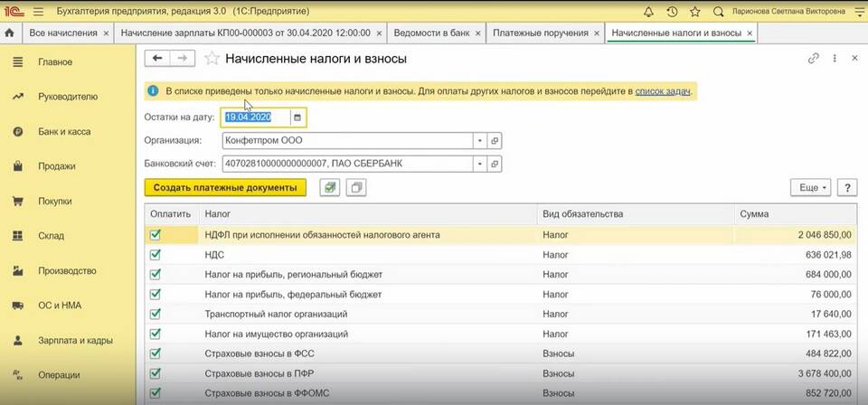Uncheck the НДС tax row checkbox

156,254
